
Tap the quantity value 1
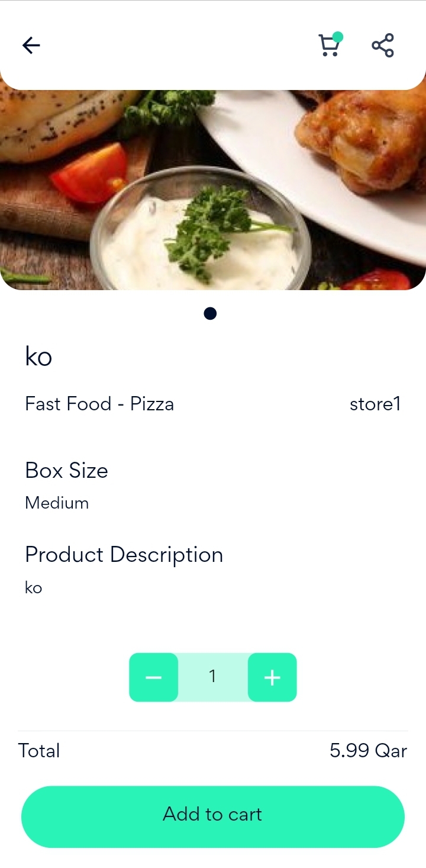coord(212,677)
